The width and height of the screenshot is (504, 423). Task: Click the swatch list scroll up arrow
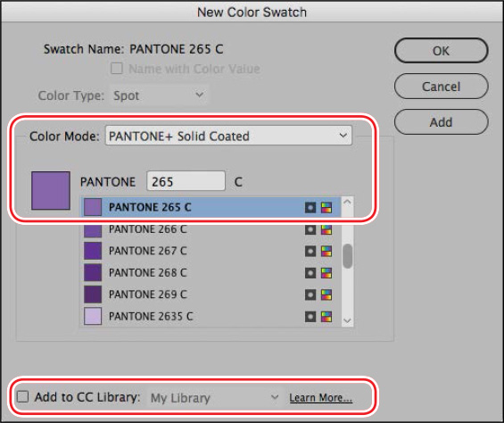click(347, 202)
